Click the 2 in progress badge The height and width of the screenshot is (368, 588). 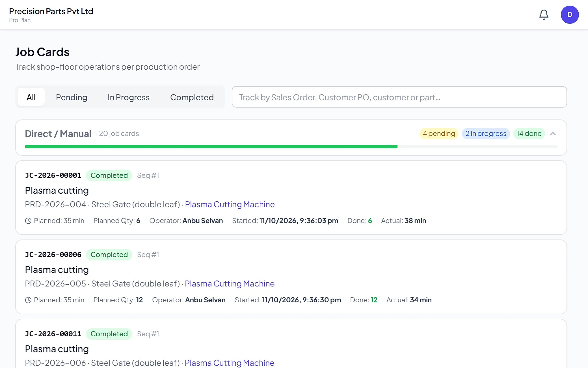click(486, 134)
